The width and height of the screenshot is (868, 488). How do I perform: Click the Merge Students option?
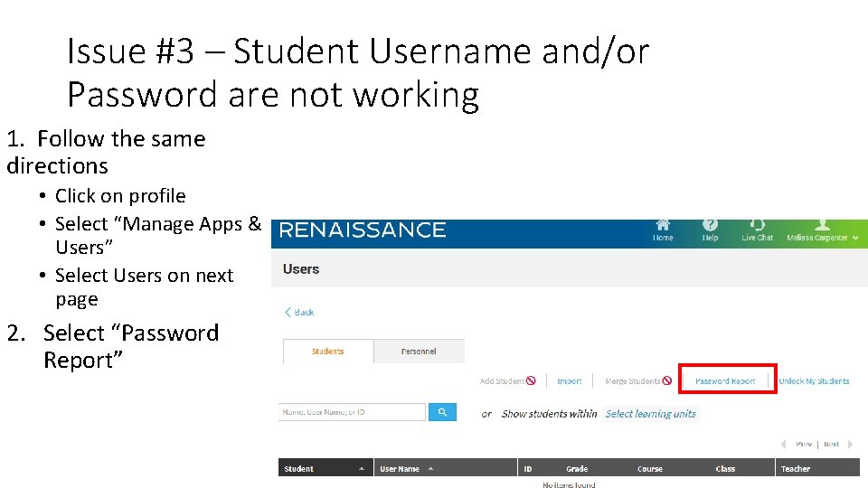tap(638, 381)
